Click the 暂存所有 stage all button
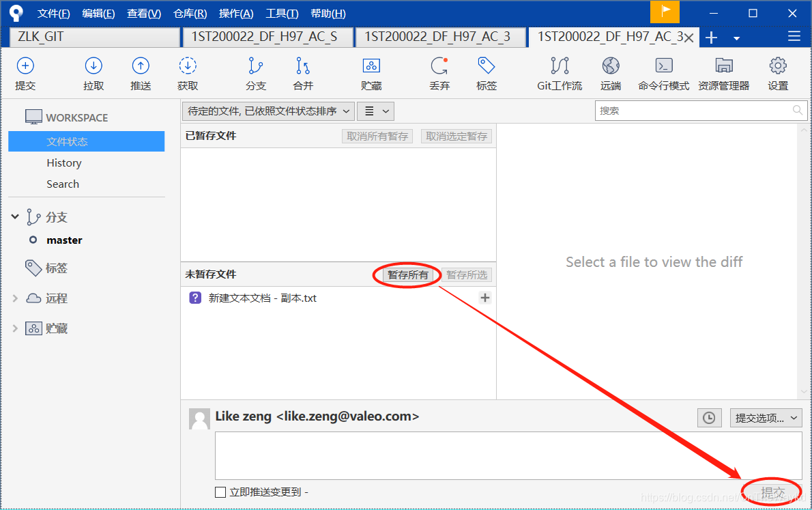 (408, 274)
